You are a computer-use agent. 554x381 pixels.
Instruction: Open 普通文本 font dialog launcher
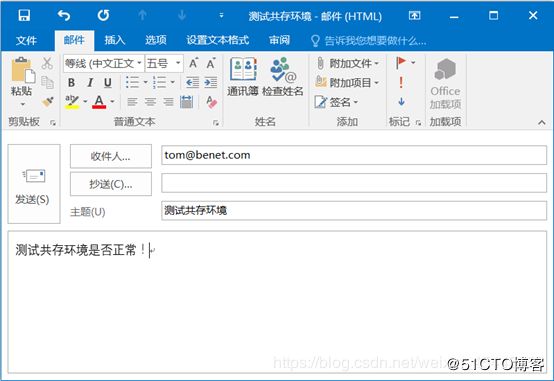click(216, 123)
